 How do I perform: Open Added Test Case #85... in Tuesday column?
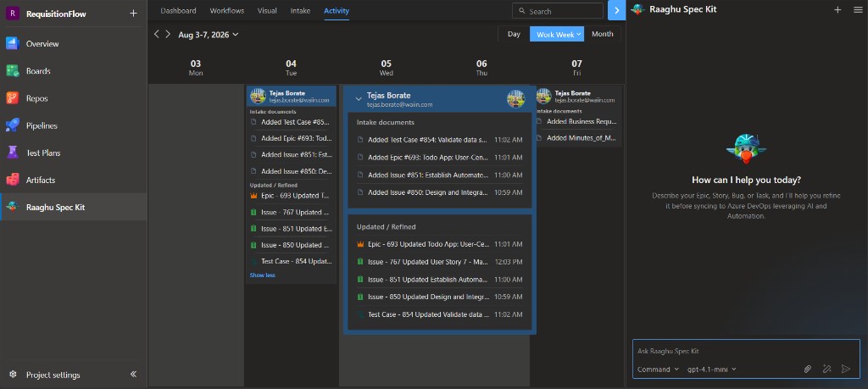(x=291, y=122)
